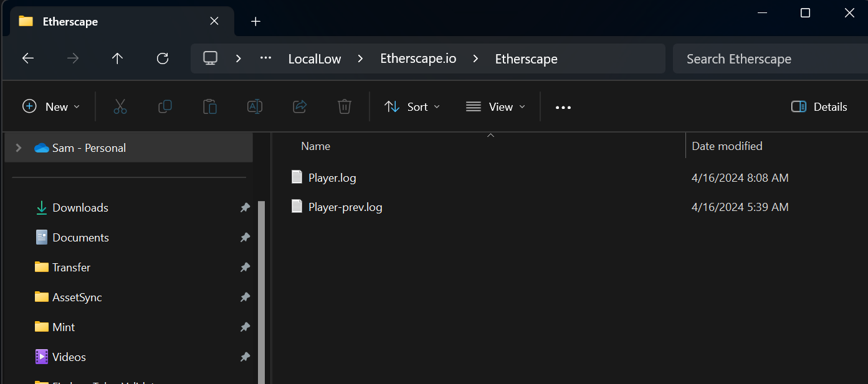Open the New item dropdown
Image resolution: width=868 pixels, height=384 pixels.
coord(51,107)
